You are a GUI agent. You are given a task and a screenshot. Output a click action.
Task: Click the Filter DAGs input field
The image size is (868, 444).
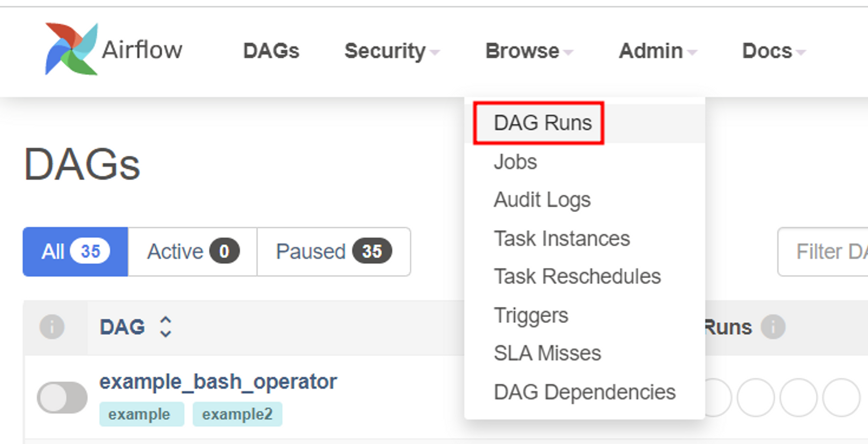tap(823, 252)
